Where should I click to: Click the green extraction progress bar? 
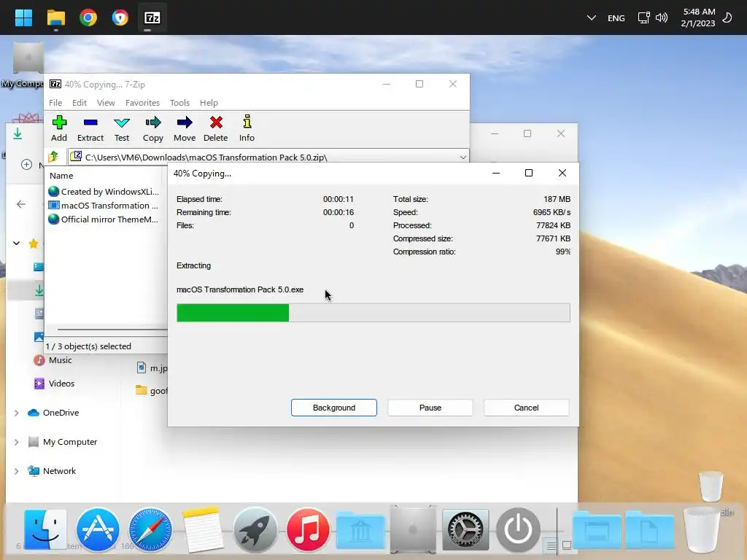pos(373,313)
